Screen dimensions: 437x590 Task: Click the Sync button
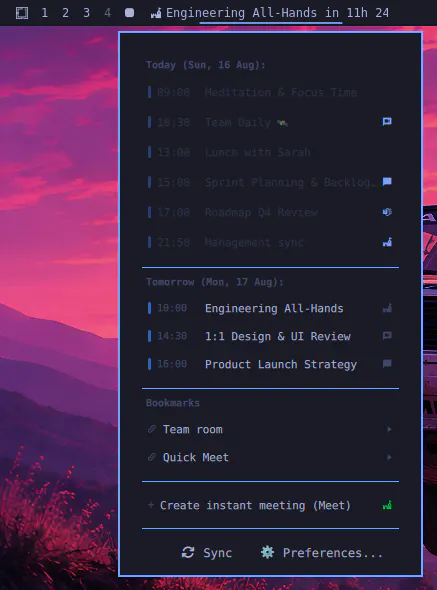point(207,553)
